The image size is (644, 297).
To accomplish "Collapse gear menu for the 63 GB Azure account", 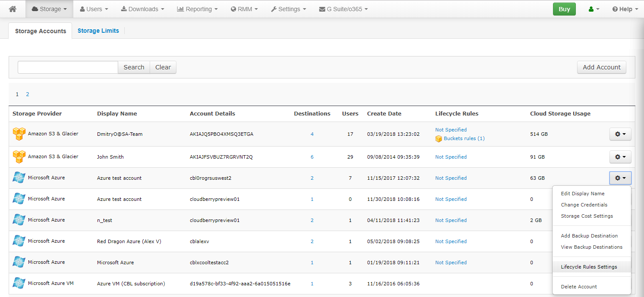I will tap(620, 178).
